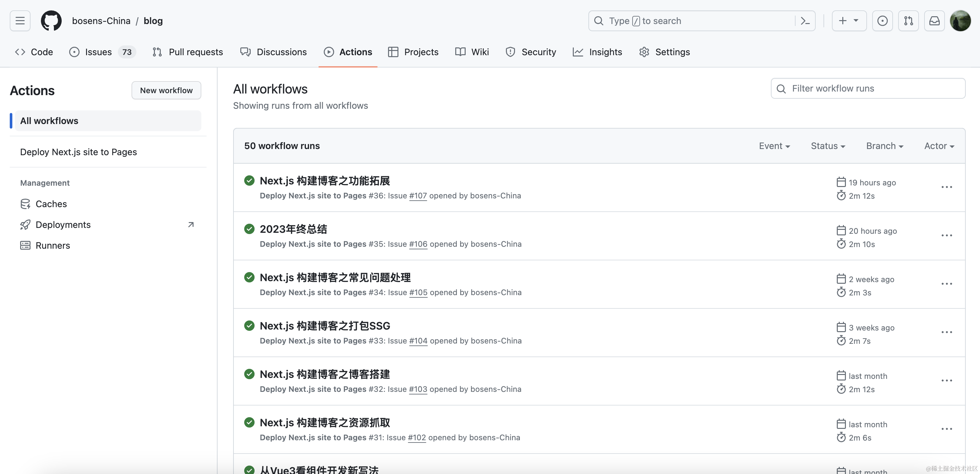Click New workflow button
This screenshot has width=980, height=474.
pos(166,91)
